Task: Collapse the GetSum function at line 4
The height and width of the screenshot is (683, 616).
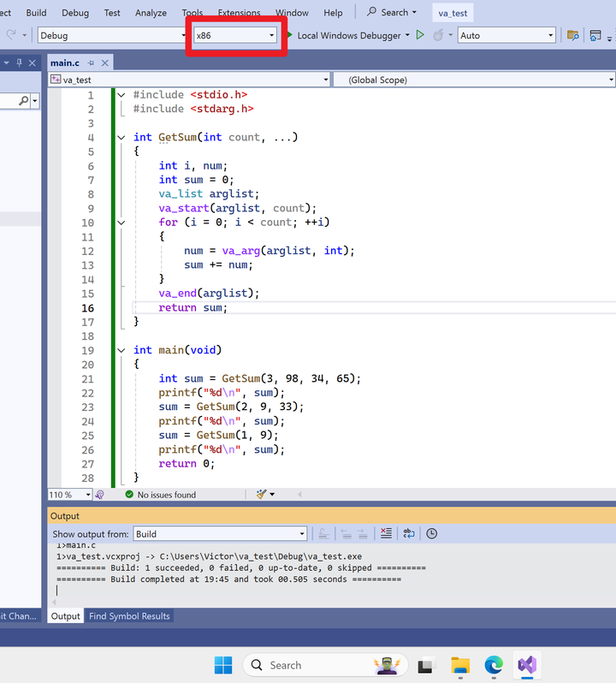Action: [x=121, y=137]
